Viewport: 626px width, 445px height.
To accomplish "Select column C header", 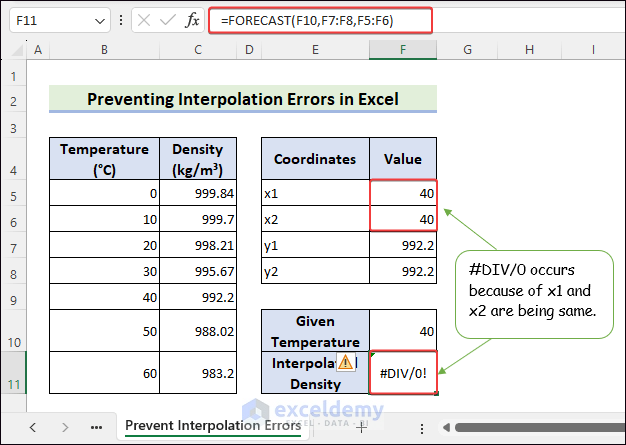I will pyautogui.click(x=198, y=50).
